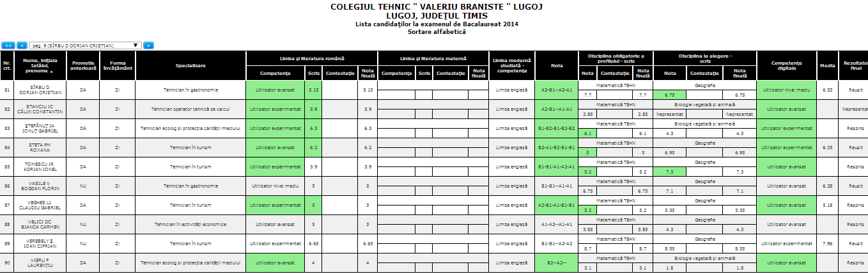Open the page selector dropdown showing pag. 9
Image resolution: width=868 pixels, height=274 pixels.
[x=85, y=46]
